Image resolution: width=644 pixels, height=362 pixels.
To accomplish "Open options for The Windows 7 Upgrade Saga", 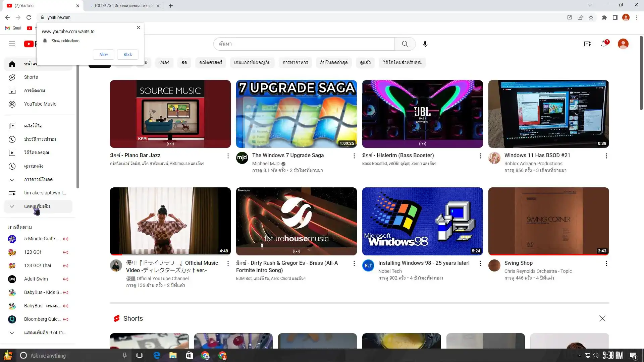I will (x=354, y=156).
